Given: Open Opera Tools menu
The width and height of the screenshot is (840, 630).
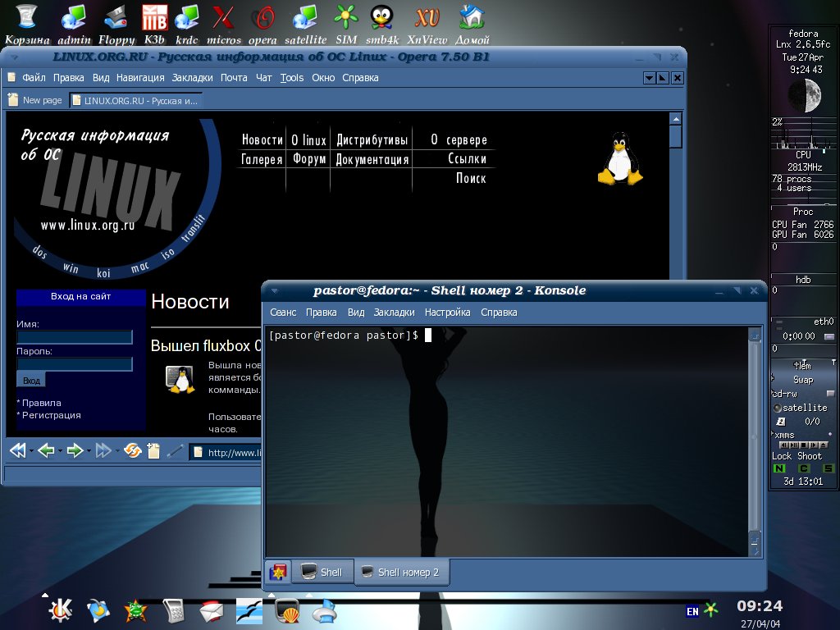Looking at the screenshot, I should click(292, 78).
